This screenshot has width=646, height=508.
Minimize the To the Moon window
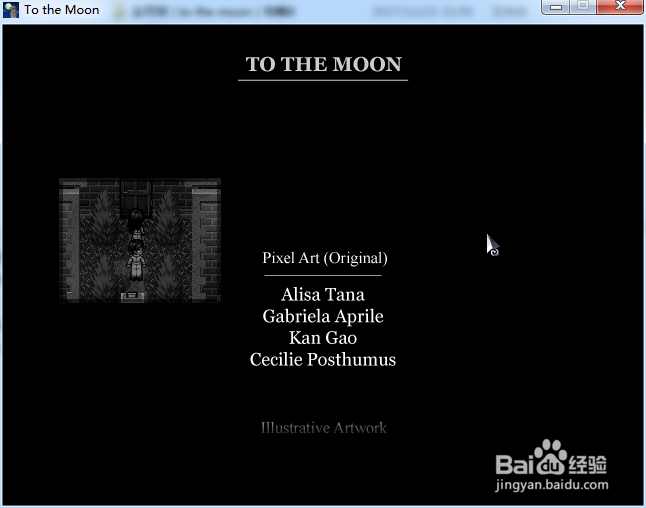click(555, 7)
